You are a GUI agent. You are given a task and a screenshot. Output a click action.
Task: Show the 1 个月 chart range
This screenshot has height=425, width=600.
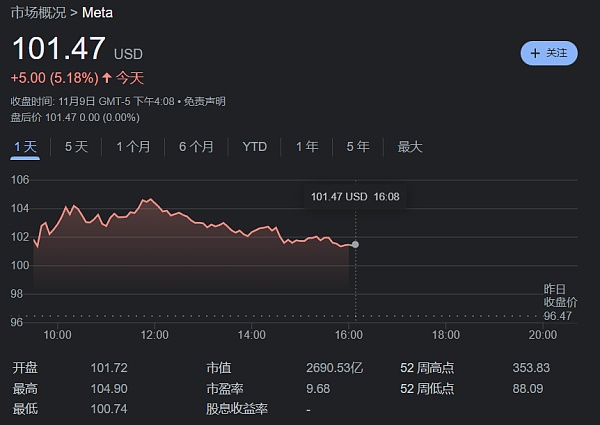(x=133, y=147)
